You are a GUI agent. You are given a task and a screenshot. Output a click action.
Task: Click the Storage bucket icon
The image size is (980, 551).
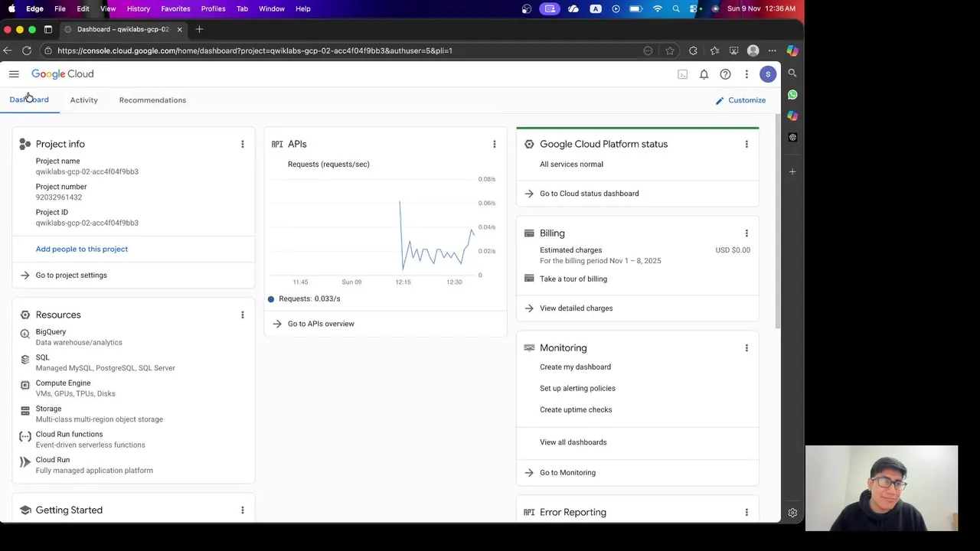click(x=25, y=411)
